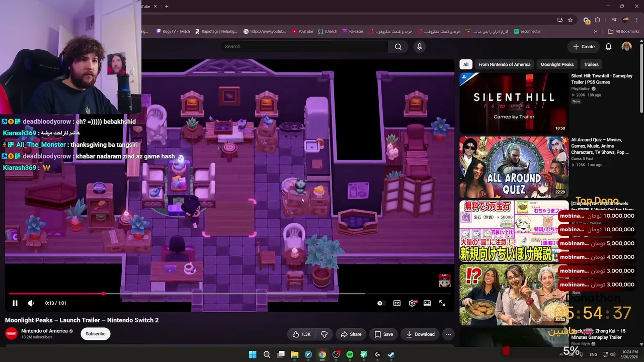The image size is (644, 362).
Task: Open Windows taskbar search
Action: [x=267, y=354]
